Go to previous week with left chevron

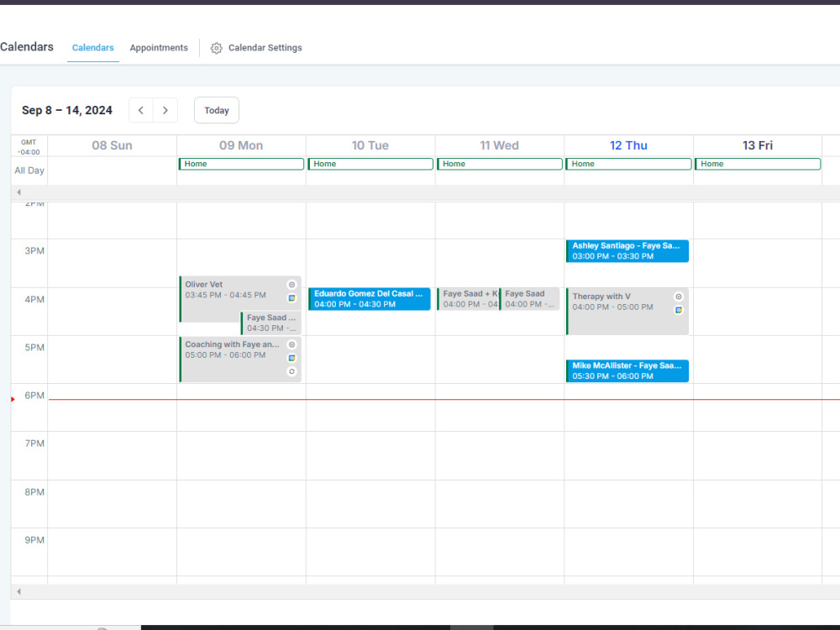(141, 110)
